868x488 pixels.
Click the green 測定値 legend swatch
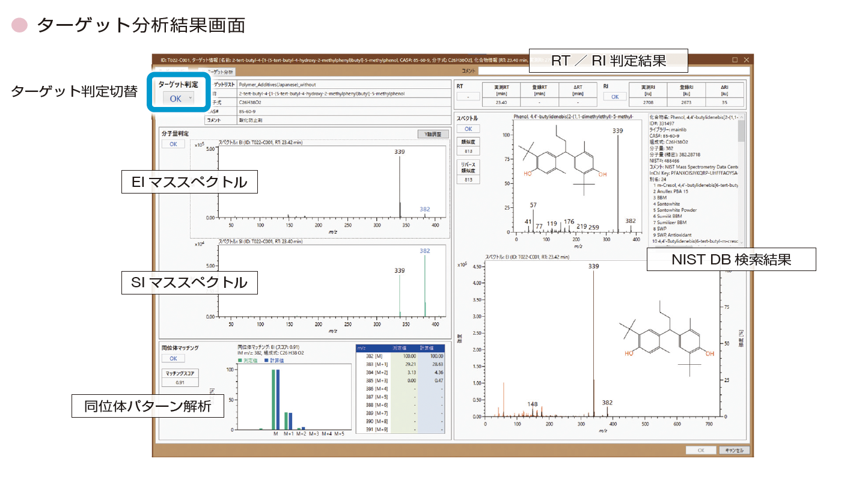click(x=241, y=361)
